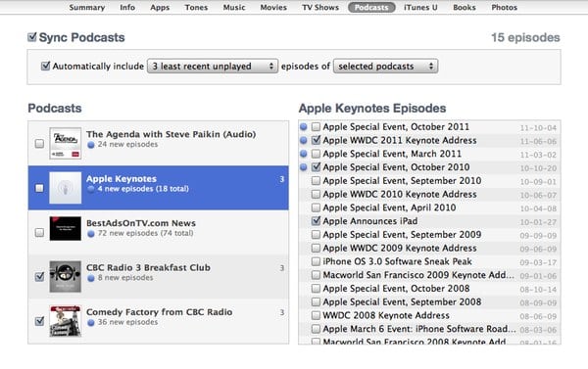The width and height of the screenshot is (588, 369).
Task: Uncheck the Apple Announces iPad checkbox
Action: coord(316,221)
